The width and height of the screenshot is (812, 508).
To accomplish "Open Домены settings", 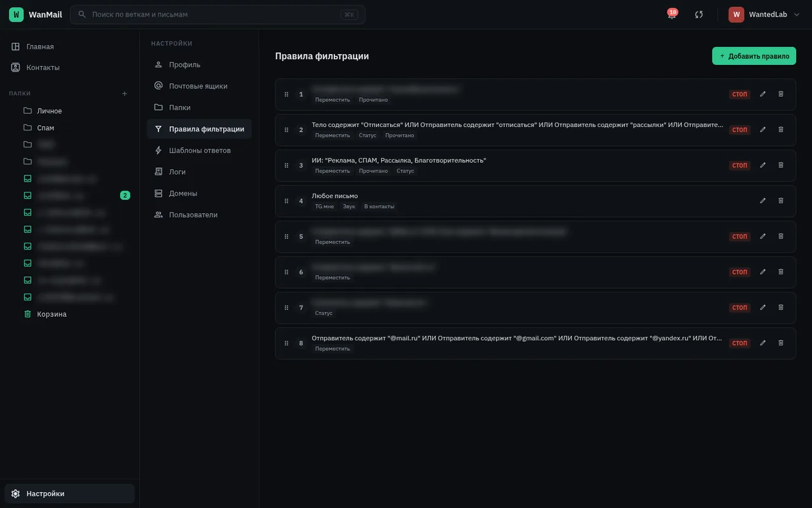I will pyautogui.click(x=199, y=193).
